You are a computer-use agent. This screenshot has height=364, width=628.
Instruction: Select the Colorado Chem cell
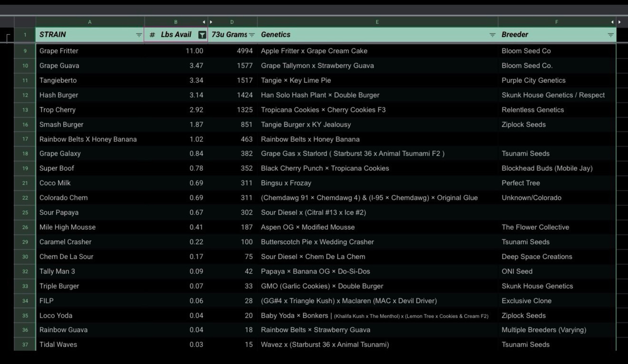point(90,198)
